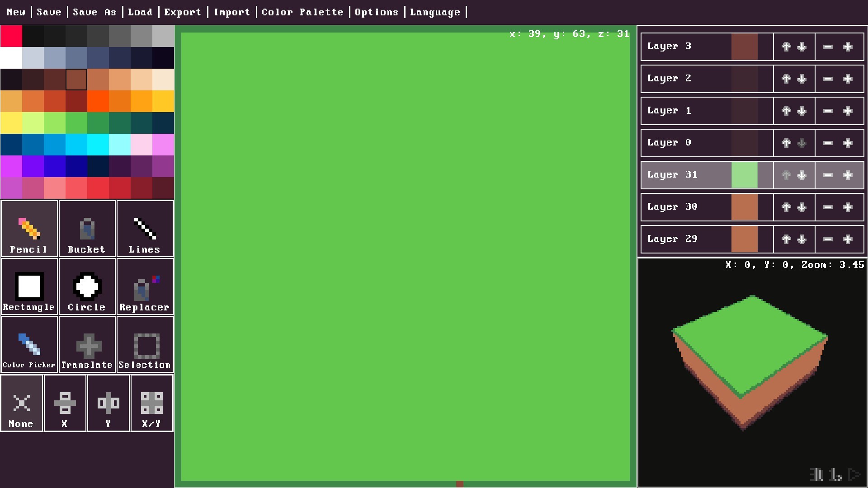Open the Export menu item
This screenshot has width=868, height=488.
point(183,12)
